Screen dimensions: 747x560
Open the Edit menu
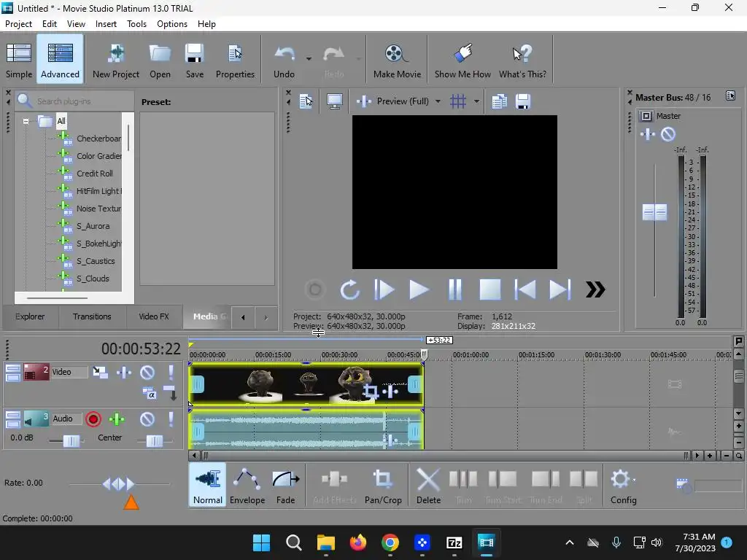click(x=50, y=24)
